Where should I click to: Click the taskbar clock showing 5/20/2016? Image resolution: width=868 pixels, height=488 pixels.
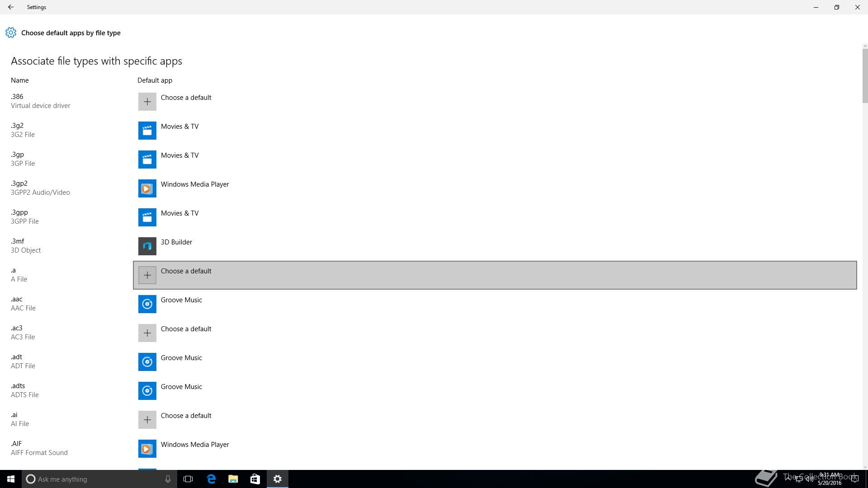point(830,479)
